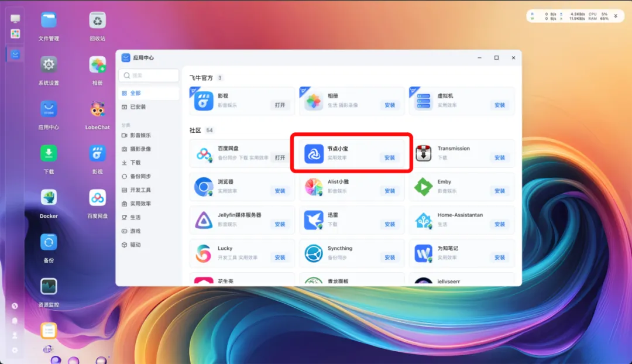Launch the Docker desktop icon
The image size is (632, 364).
(49, 198)
